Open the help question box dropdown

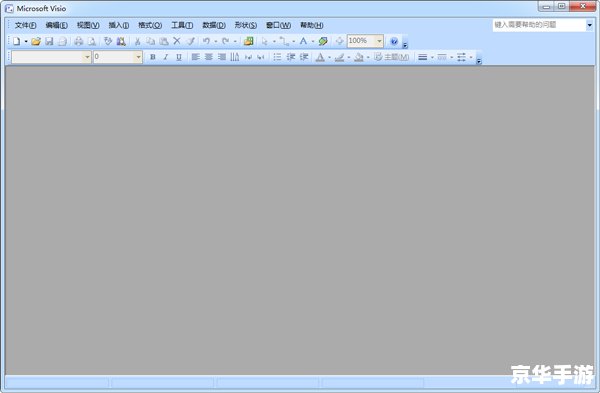click(589, 25)
